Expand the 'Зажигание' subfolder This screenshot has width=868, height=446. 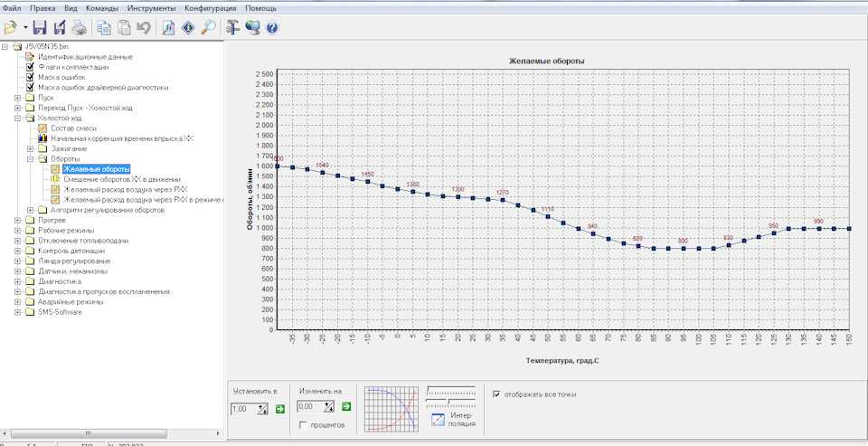31,148
